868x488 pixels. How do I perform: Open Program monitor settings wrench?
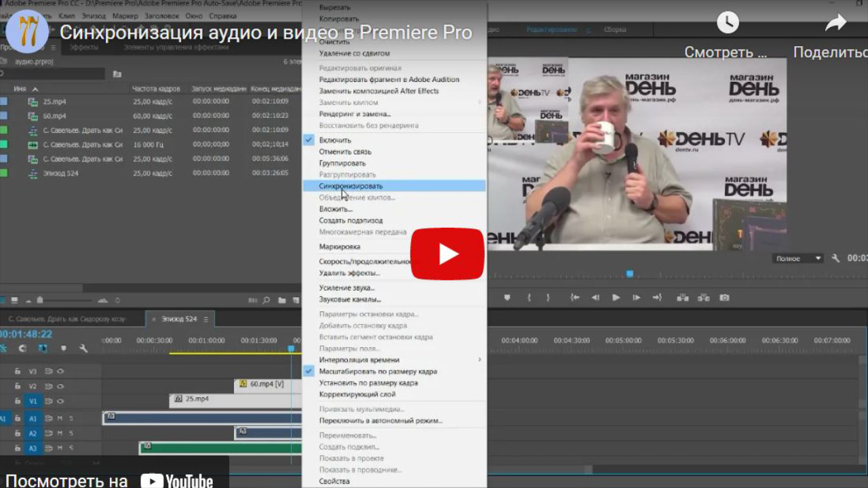835,258
